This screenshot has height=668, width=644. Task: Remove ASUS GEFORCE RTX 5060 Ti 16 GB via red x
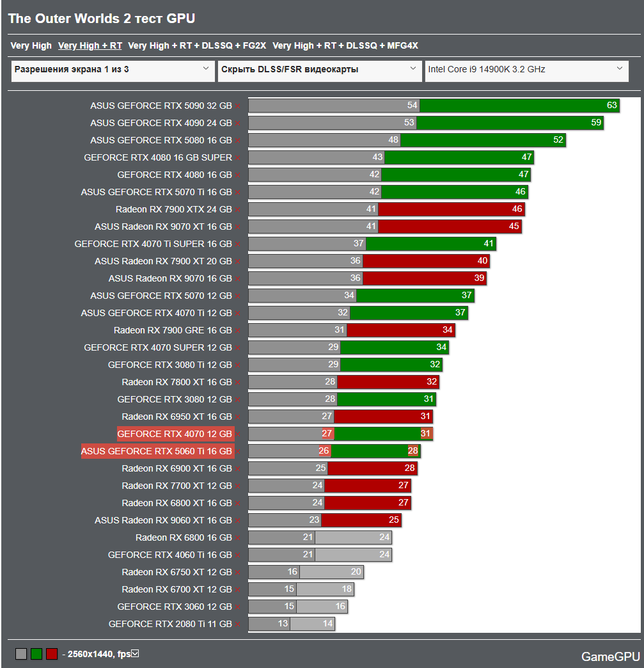238,452
